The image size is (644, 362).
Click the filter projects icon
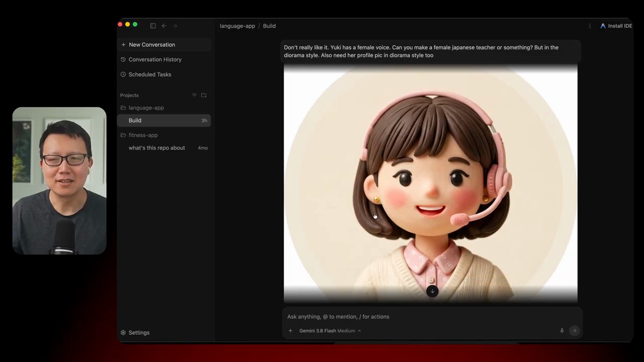point(195,95)
